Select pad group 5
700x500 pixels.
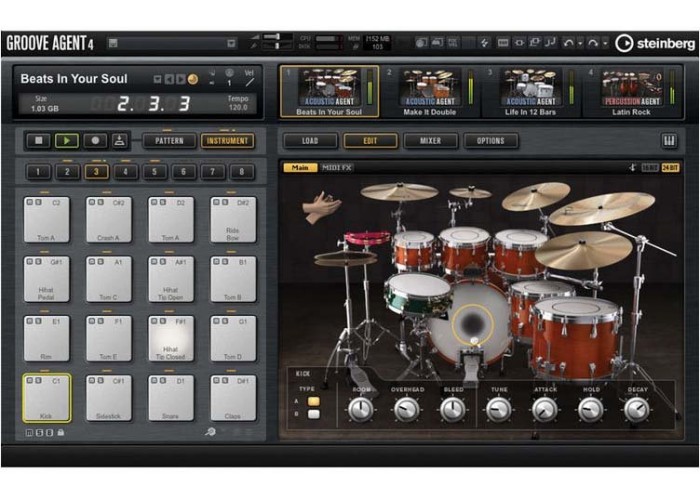click(154, 172)
